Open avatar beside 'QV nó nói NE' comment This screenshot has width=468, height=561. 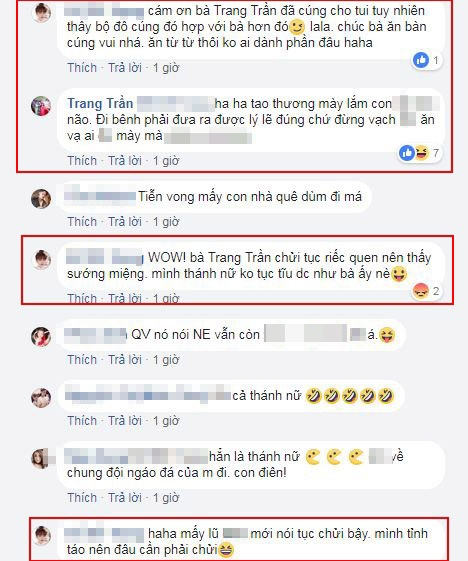(x=41, y=337)
